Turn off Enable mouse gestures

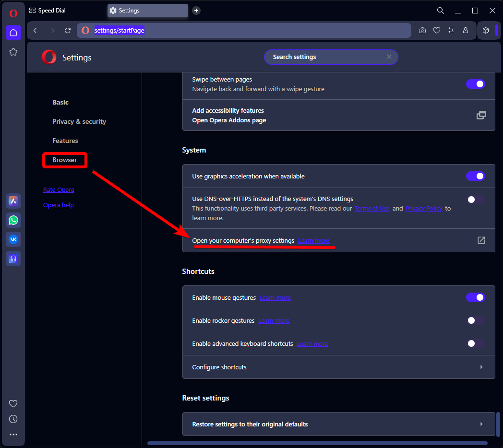[476, 297]
